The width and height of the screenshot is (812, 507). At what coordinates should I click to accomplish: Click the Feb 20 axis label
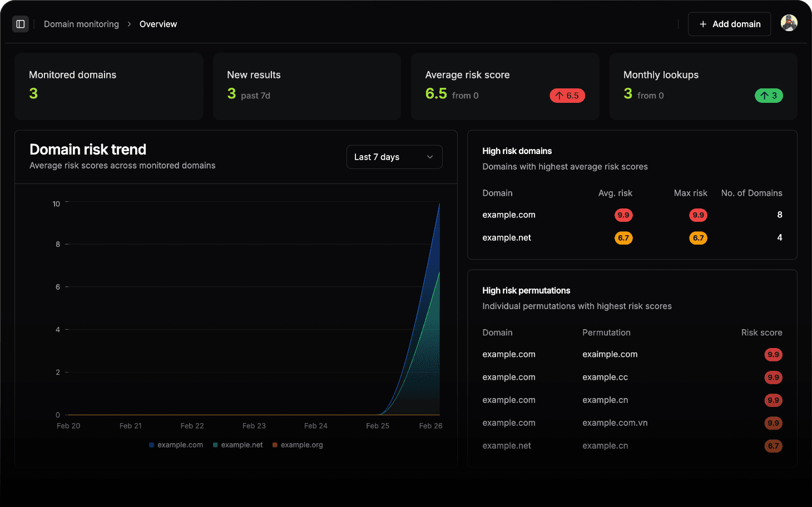point(68,426)
